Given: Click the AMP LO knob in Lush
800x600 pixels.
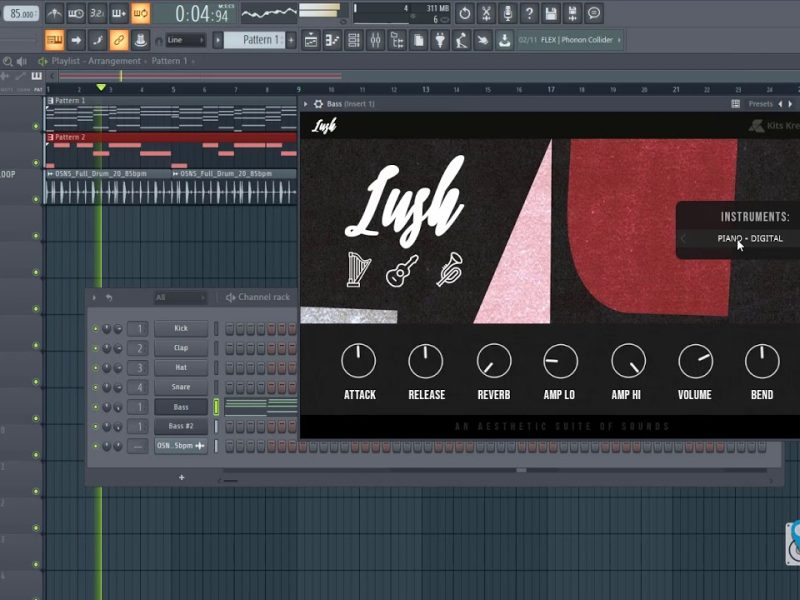Looking at the screenshot, I should pos(560,361).
